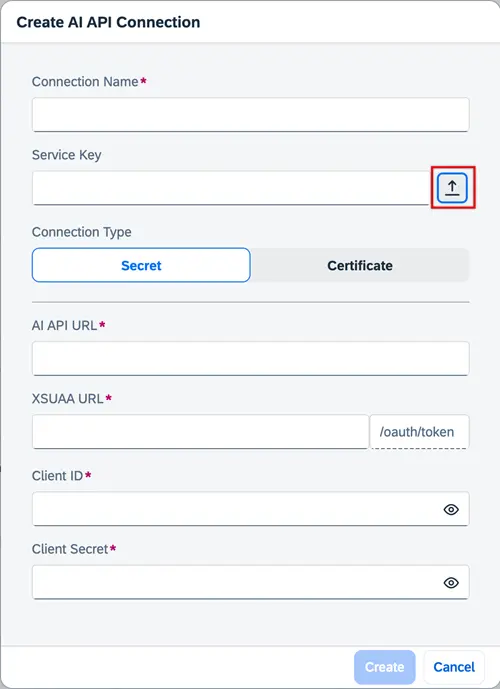Focus the AI API URL field
Image resolution: width=500 pixels, height=689 pixels.
(x=250, y=359)
